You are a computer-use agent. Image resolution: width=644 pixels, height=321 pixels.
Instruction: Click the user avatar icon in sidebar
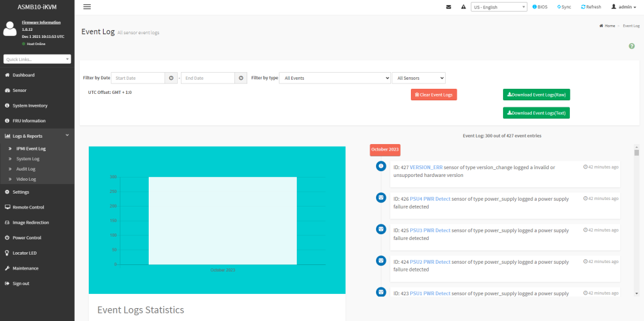(10, 29)
